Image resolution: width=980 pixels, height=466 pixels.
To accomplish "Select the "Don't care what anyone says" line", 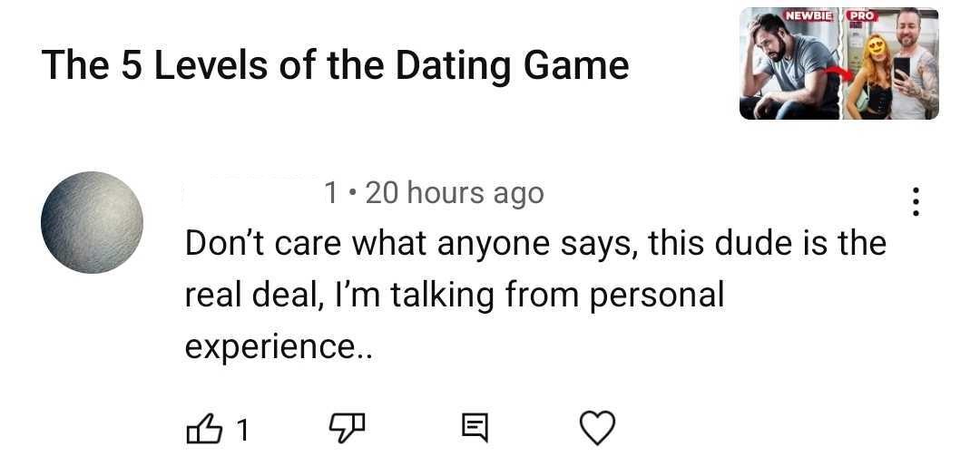I will [535, 243].
